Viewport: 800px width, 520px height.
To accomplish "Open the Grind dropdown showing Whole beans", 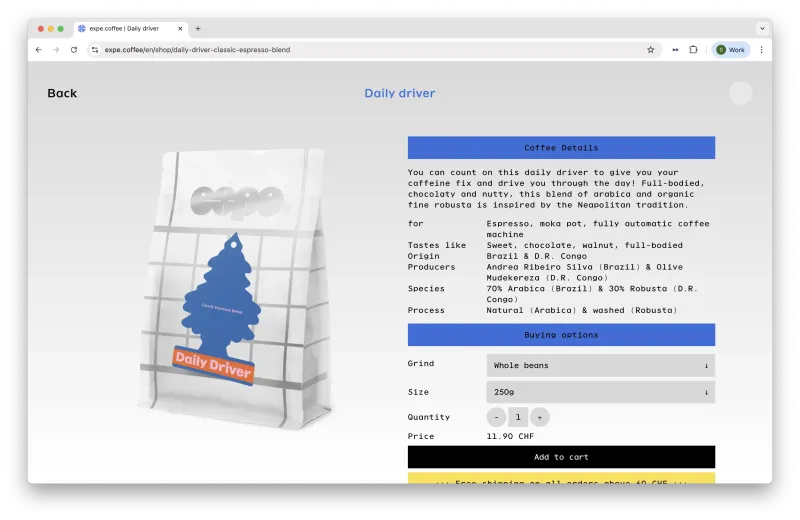I will point(601,365).
